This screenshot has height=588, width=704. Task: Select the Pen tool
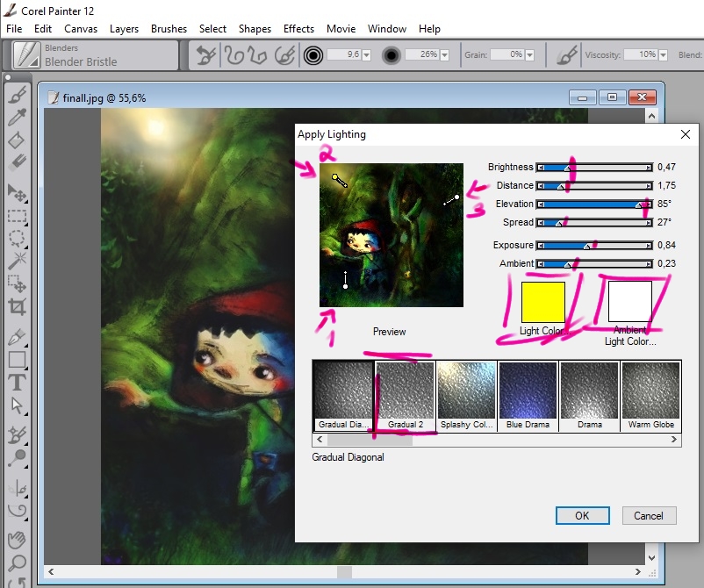[17, 338]
